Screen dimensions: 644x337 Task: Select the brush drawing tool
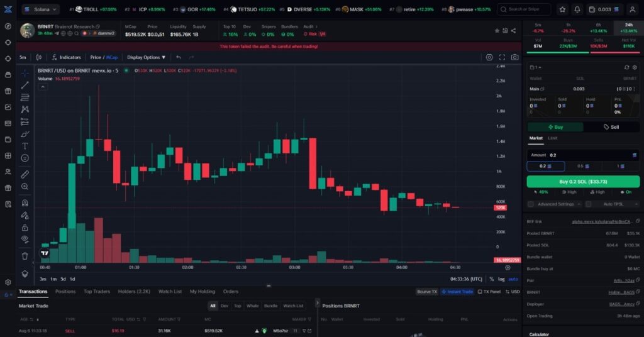tap(25, 134)
